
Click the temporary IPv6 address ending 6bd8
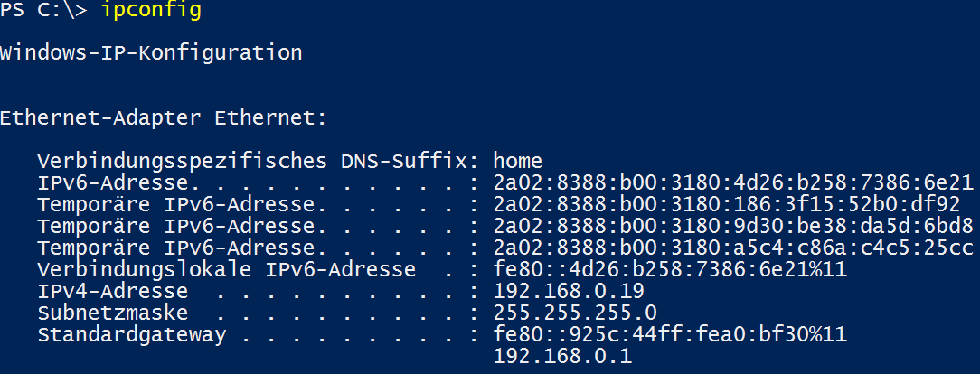point(733,227)
